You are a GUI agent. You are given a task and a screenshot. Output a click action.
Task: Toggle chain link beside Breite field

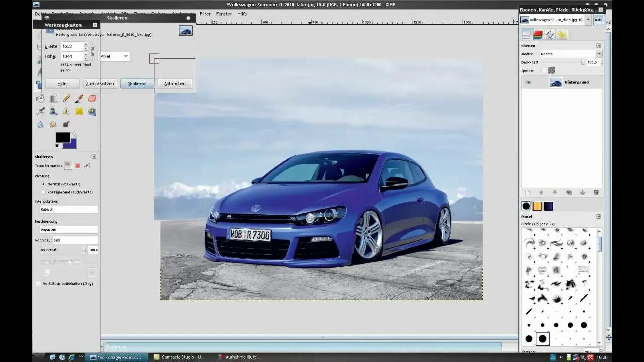pos(92,51)
